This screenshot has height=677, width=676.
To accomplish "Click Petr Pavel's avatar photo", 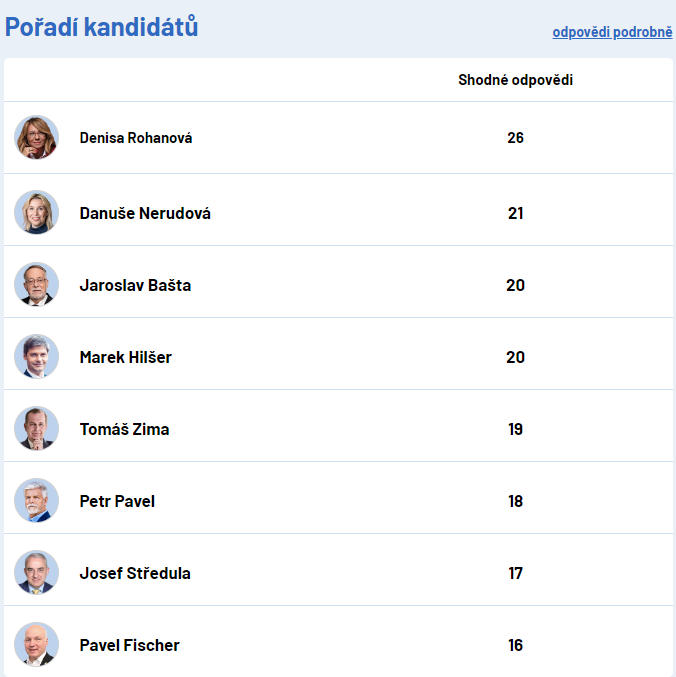I will click(36, 500).
